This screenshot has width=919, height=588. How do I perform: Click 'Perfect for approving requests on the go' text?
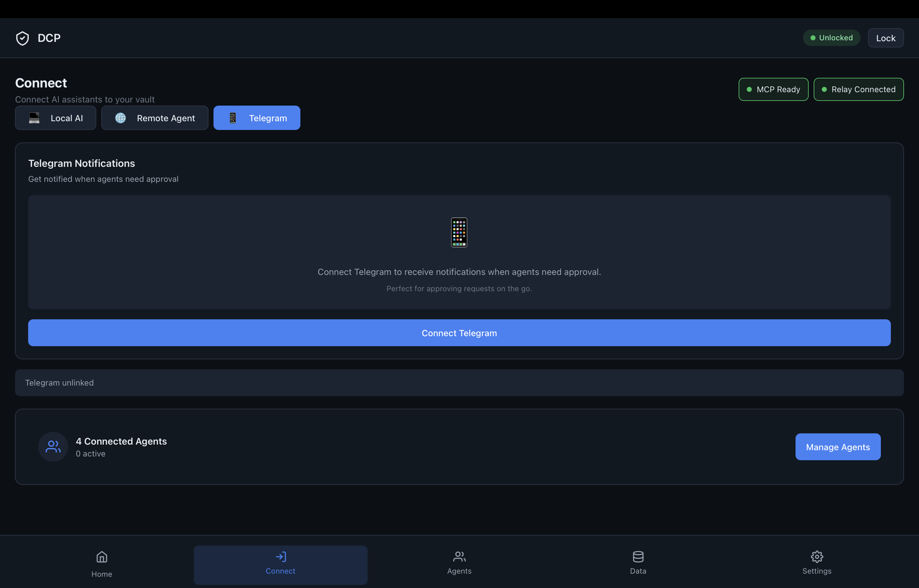click(x=459, y=289)
